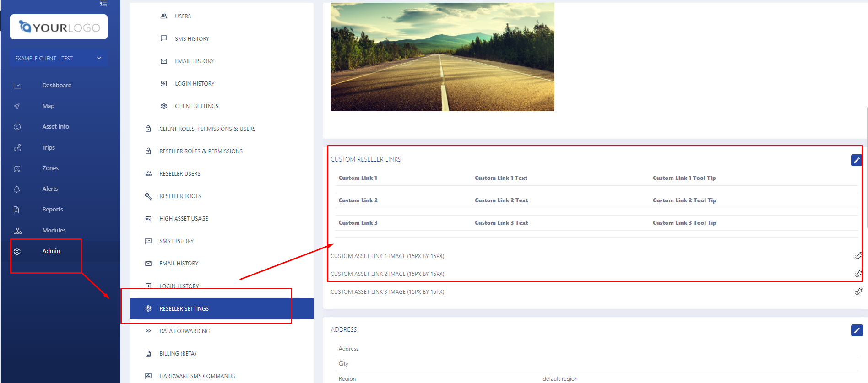The image size is (868, 383).
Task: Open CLIENT ROLES, PERMISSIONS & USERS
Action: coord(207,129)
